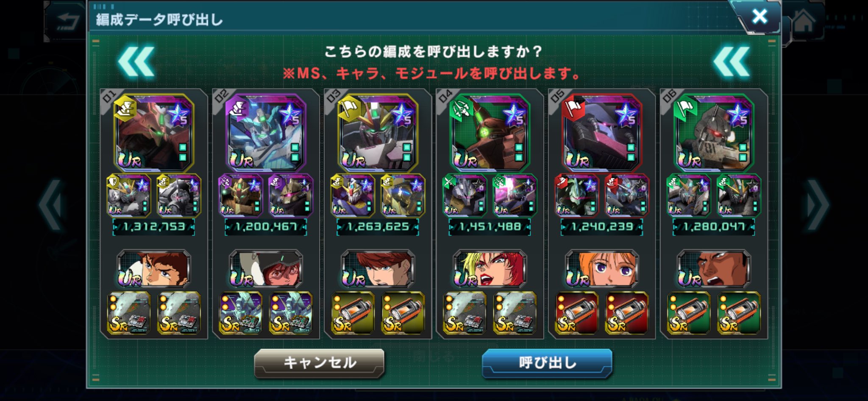Viewport: 868px width, 401px height.
Task: Click the dimmed left arrow behind dialog
Action: coord(51,205)
